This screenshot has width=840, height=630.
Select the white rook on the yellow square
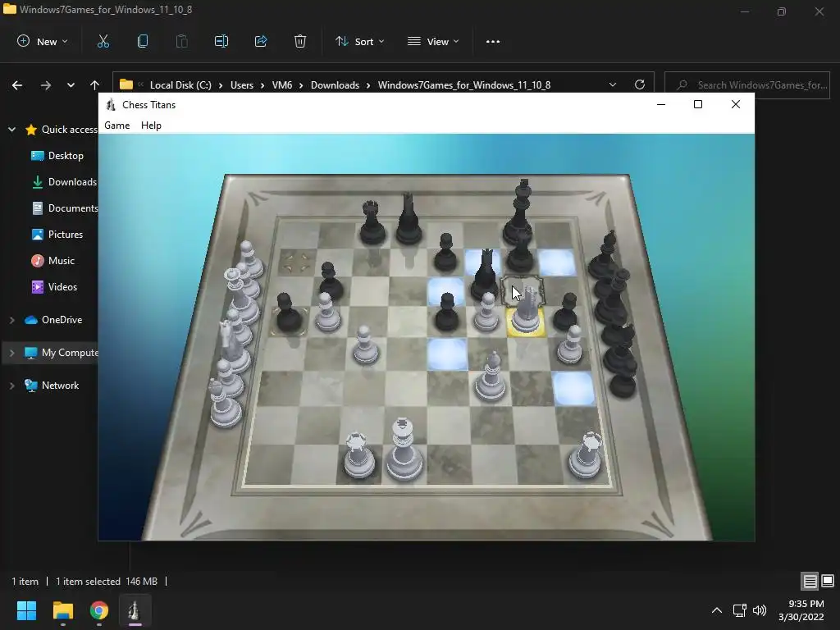[x=526, y=312]
